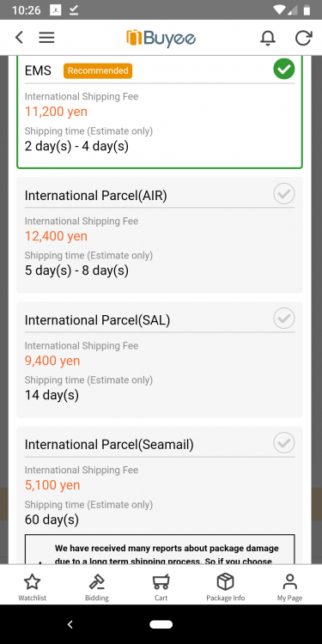Image resolution: width=322 pixels, height=644 pixels.
Task: Toggle the EMS green checkmark
Action: tap(284, 69)
